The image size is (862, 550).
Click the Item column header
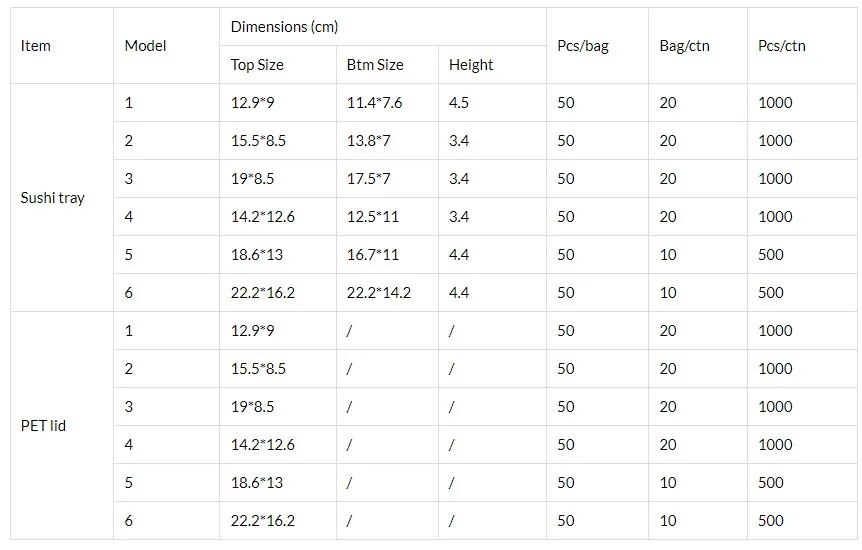36,46
